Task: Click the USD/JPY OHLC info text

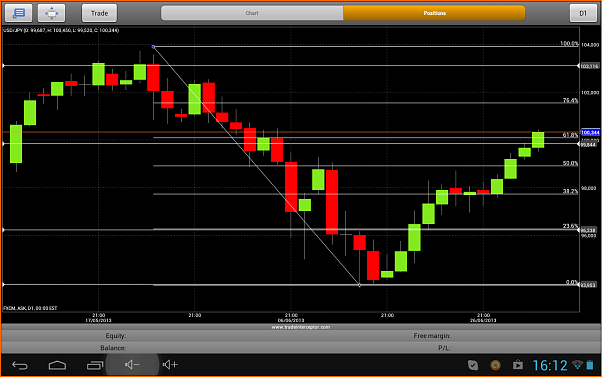Action: click(x=61, y=30)
